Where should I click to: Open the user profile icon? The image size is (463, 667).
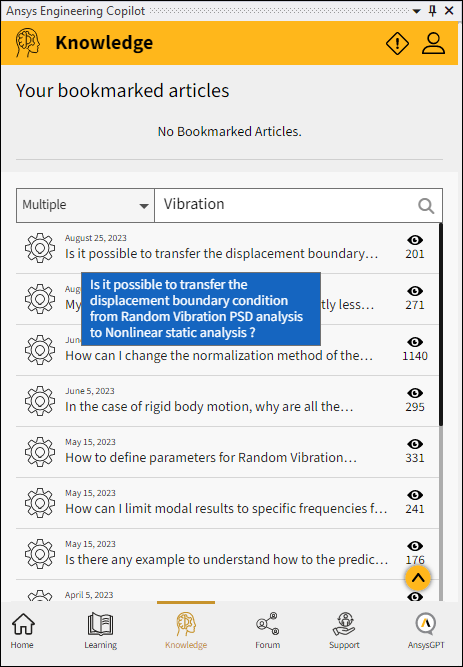coord(433,43)
